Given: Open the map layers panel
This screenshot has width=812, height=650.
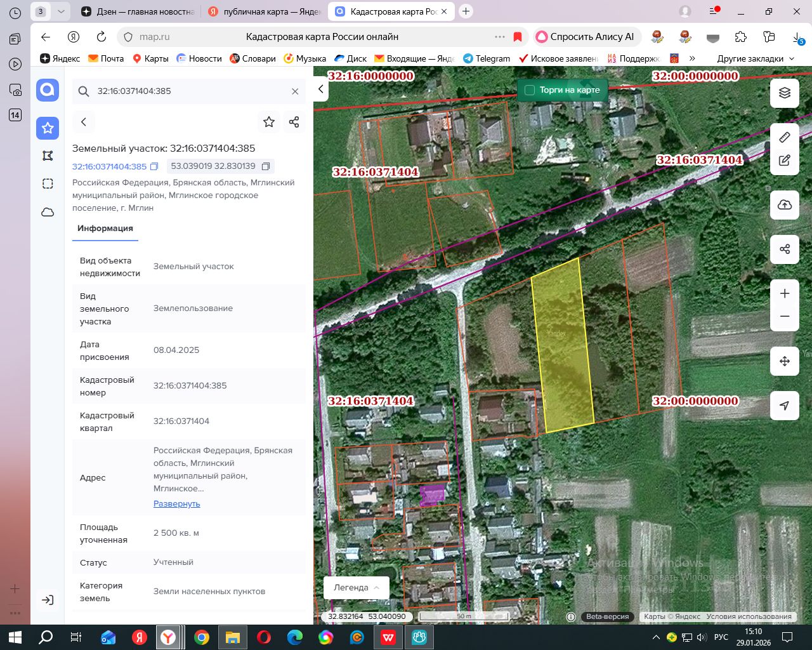Looking at the screenshot, I should coord(785,93).
